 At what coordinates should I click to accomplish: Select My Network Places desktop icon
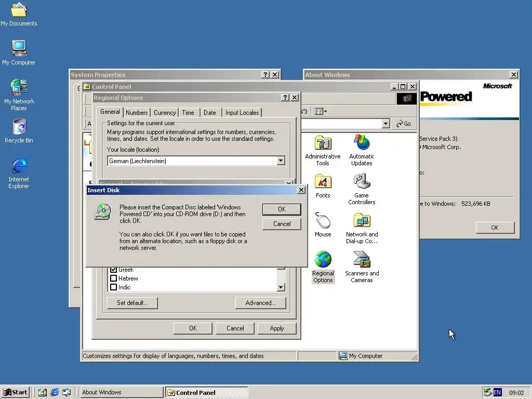[x=19, y=95]
